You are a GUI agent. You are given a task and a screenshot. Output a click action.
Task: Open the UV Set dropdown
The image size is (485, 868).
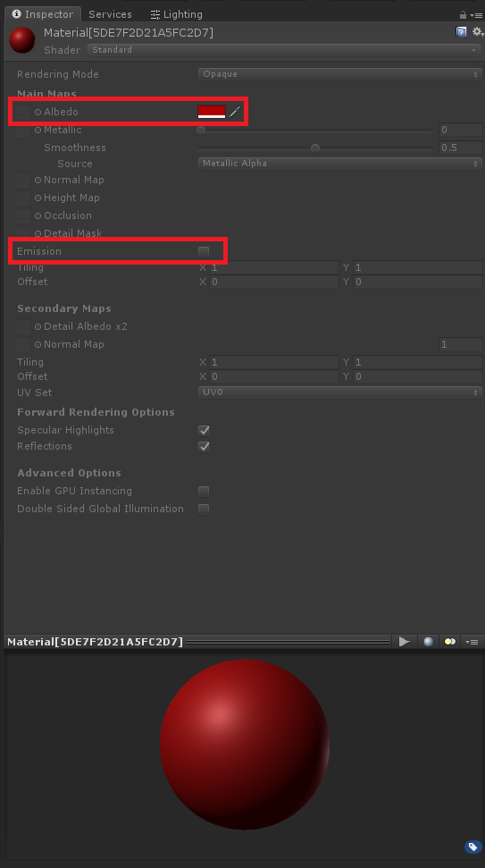pyautogui.click(x=339, y=392)
